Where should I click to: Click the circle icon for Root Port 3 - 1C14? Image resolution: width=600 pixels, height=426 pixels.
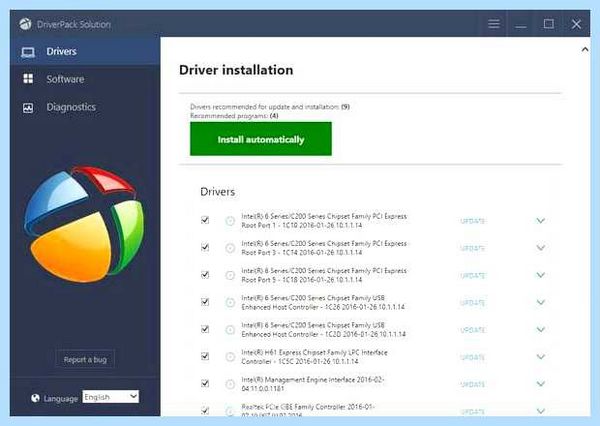click(230, 248)
